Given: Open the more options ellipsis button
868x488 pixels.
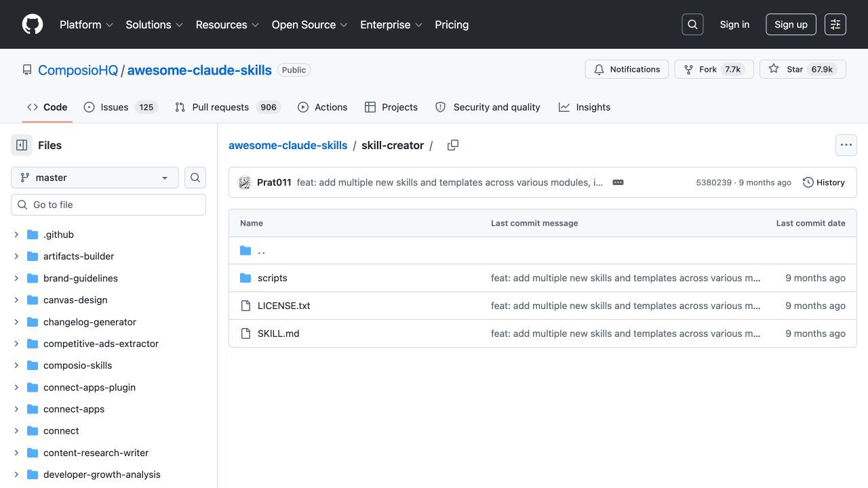Looking at the screenshot, I should 846,145.
